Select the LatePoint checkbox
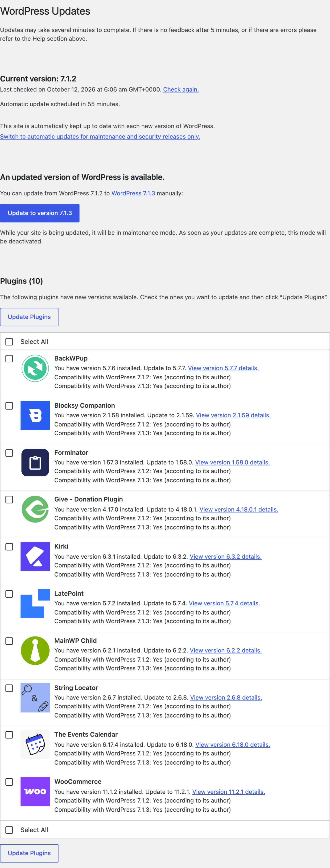330x868 pixels. point(9,594)
